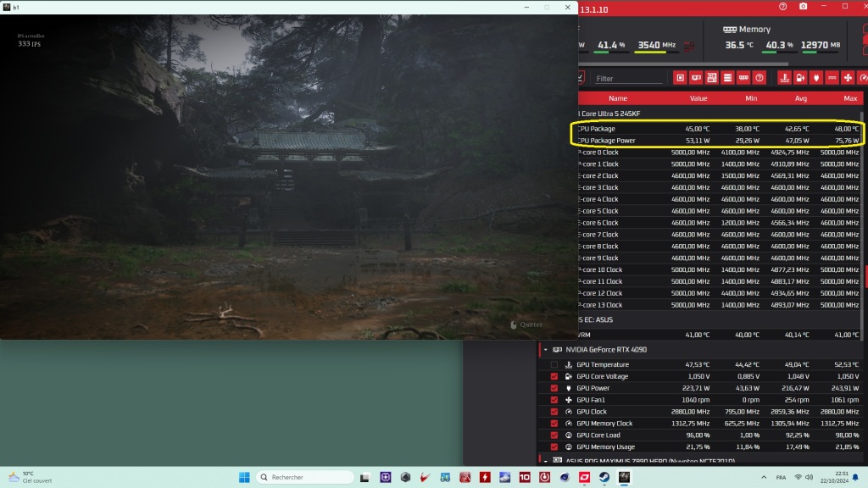Click the thermometer icon on GPU Temperature row
This screenshot has height=488, width=868.
pyautogui.click(x=569, y=364)
